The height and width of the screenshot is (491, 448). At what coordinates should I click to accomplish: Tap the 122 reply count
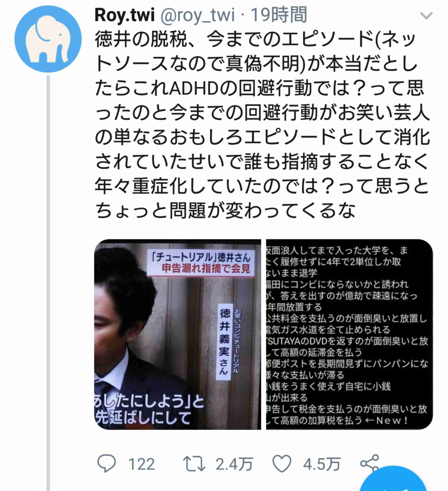tap(141, 464)
